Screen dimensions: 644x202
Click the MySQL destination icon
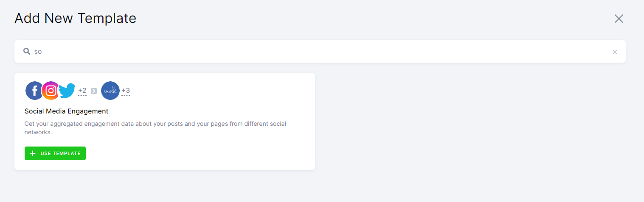coord(110,91)
